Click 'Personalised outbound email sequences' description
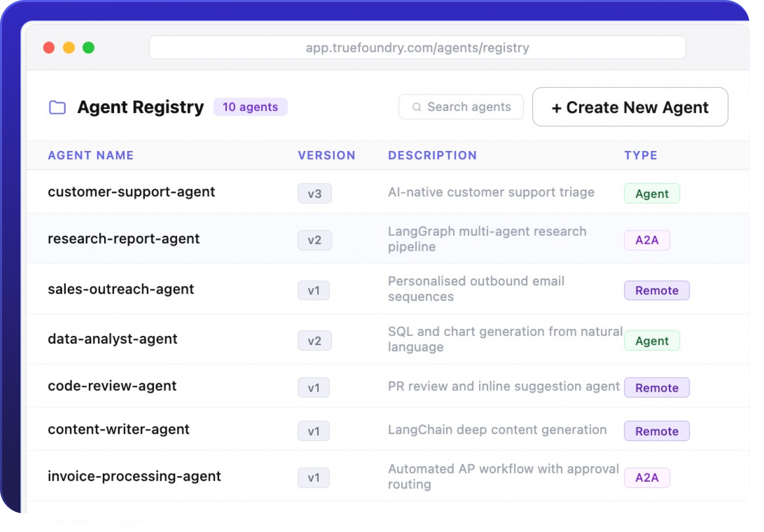The height and width of the screenshot is (532, 764). coord(476,289)
